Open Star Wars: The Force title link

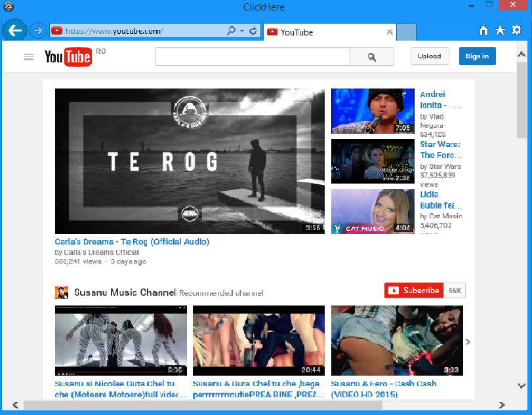441,150
